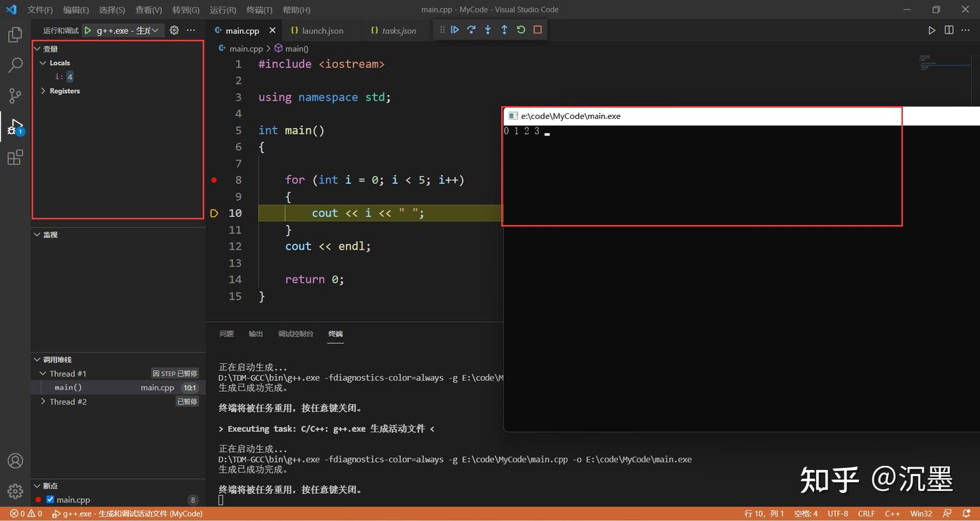Open the g++.exe debug configuration dropdown
Image resolution: width=980 pixels, height=521 pixels.
(126, 30)
